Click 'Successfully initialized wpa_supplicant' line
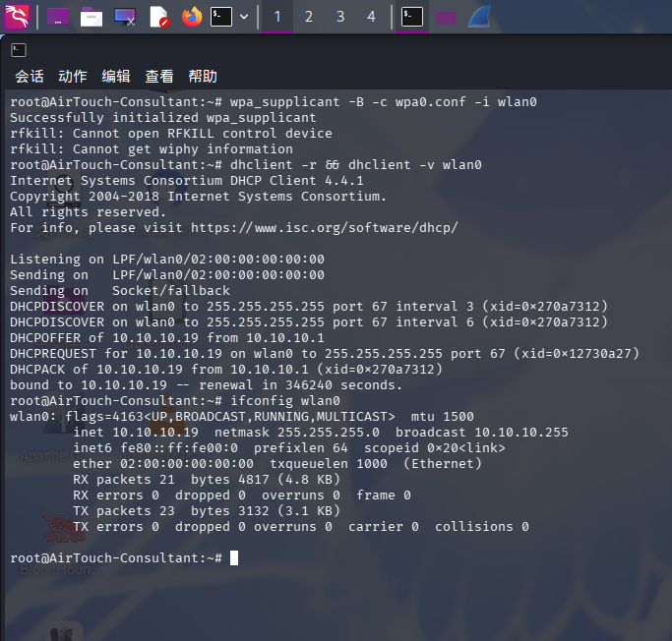 (163, 118)
